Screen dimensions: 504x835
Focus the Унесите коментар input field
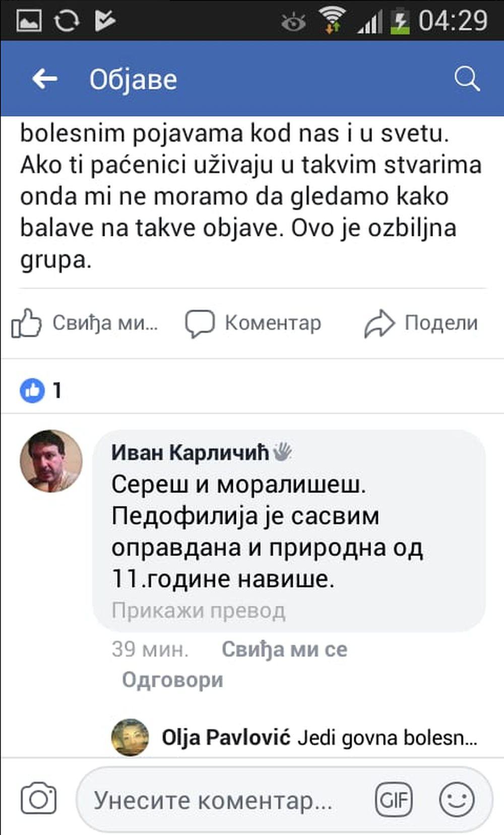[x=222, y=800]
